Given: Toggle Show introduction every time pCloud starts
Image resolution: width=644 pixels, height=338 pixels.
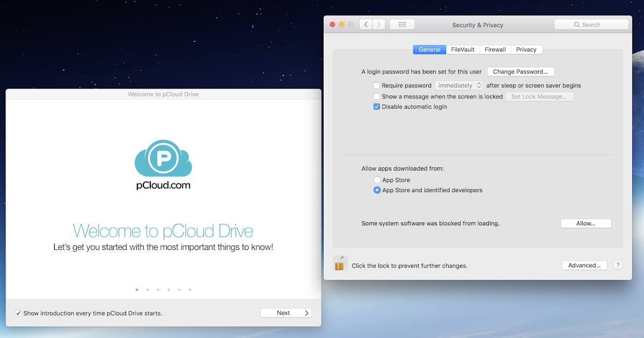Looking at the screenshot, I should pos(18,313).
